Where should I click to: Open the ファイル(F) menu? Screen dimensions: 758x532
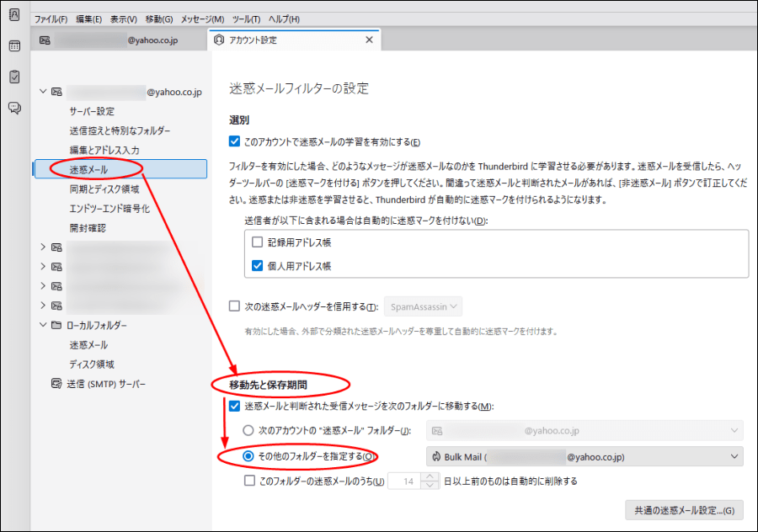pos(51,19)
